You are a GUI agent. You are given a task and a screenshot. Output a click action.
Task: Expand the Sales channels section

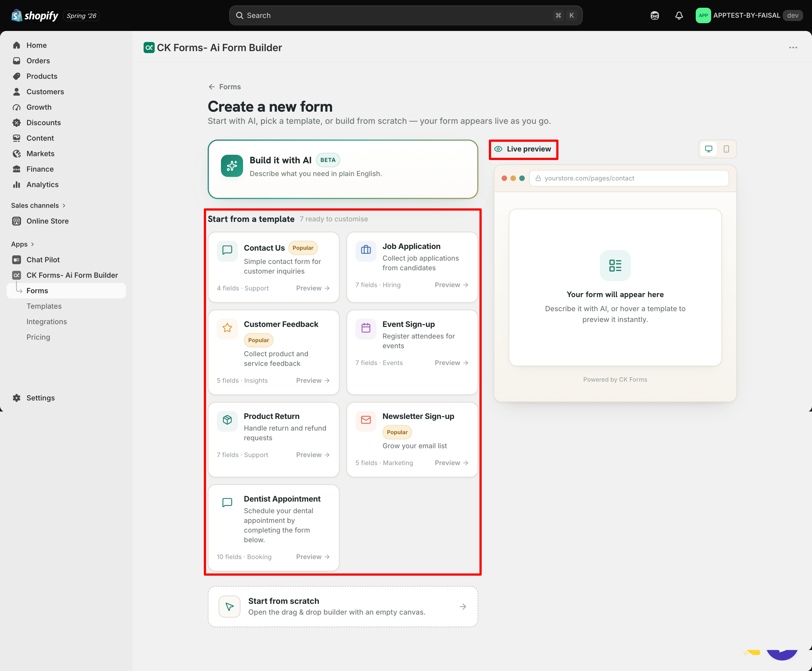(x=38, y=206)
